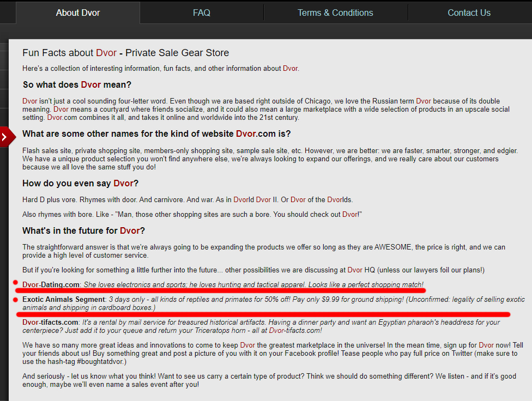This screenshot has height=401, width=532.
Task: Select the intro line 'Here's a collection of interesting information'
Action: point(161,69)
